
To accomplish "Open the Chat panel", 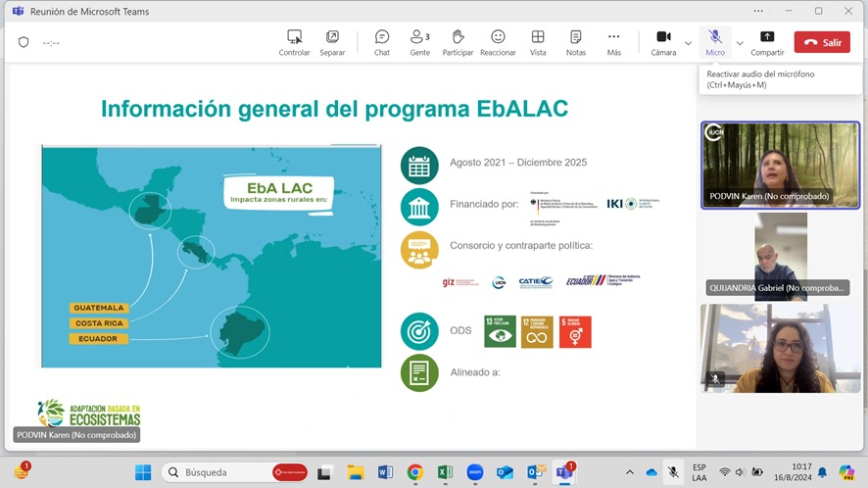I will 381,42.
